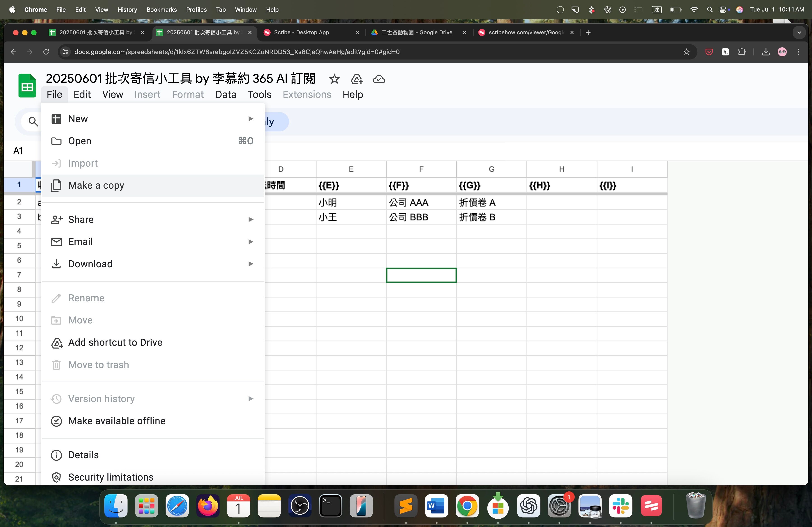This screenshot has width=812, height=527.
Task: Open the Email submenu
Action: coord(153,242)
